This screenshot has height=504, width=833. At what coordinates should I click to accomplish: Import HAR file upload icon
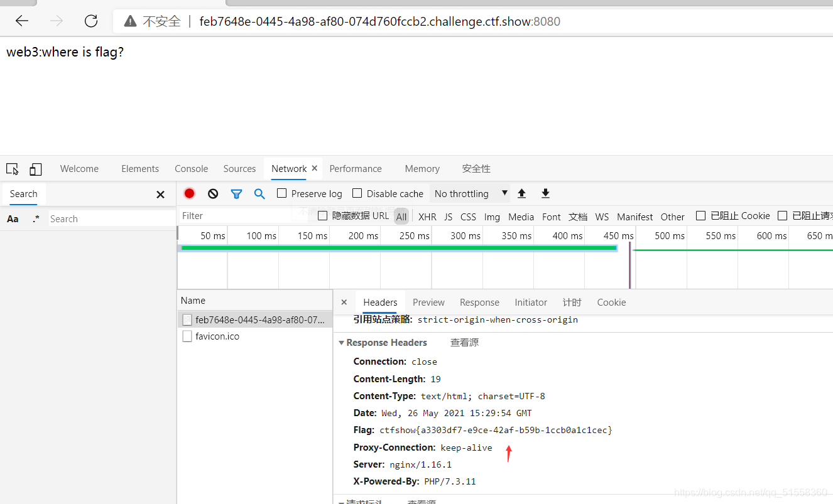coord(521,193)
